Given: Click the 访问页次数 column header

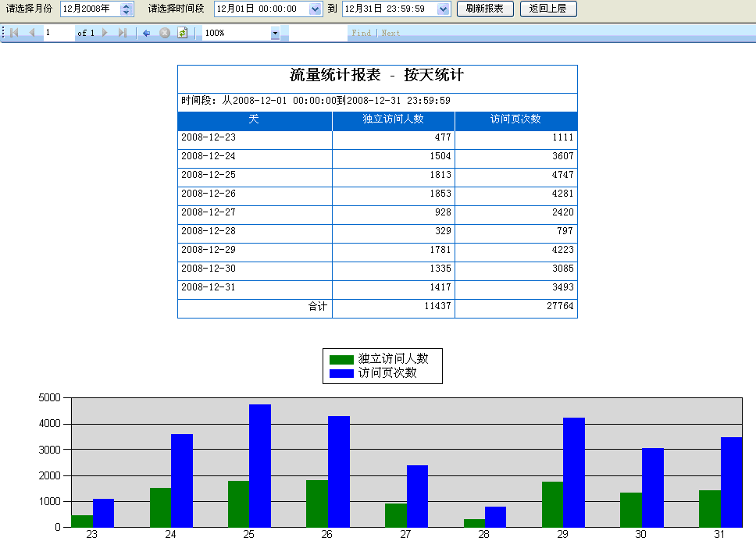Looking at the screenshot, I should 515,119.
